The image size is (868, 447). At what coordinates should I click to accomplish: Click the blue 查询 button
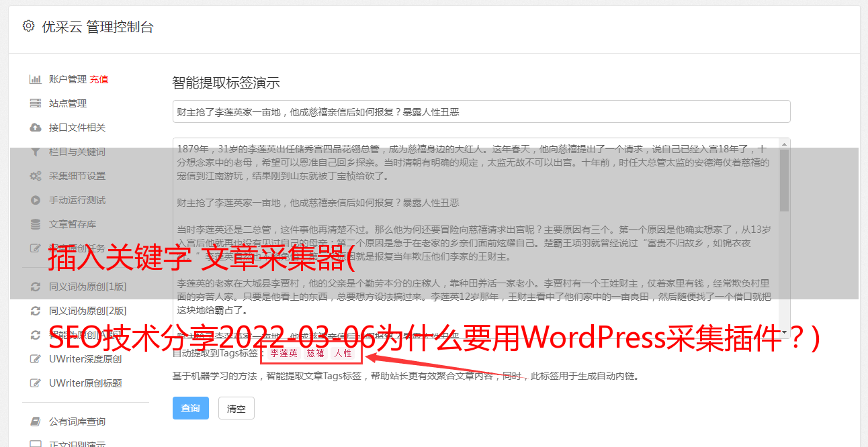click(191, 408)
